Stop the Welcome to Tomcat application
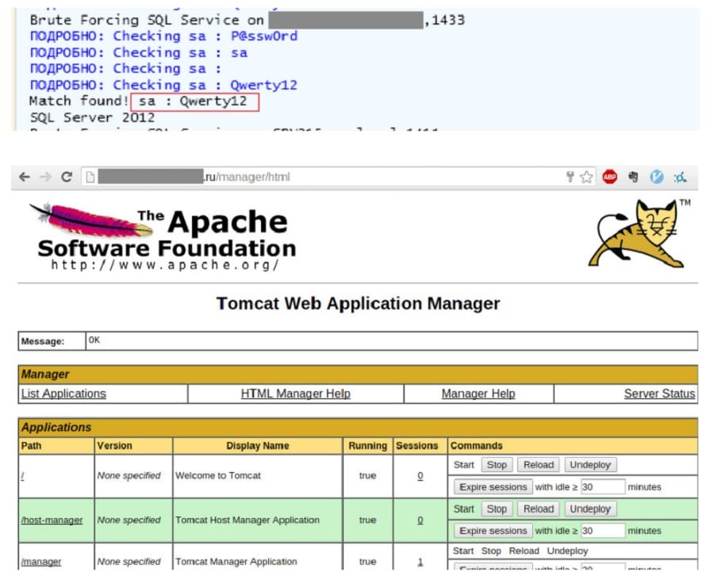 point(497,465)
